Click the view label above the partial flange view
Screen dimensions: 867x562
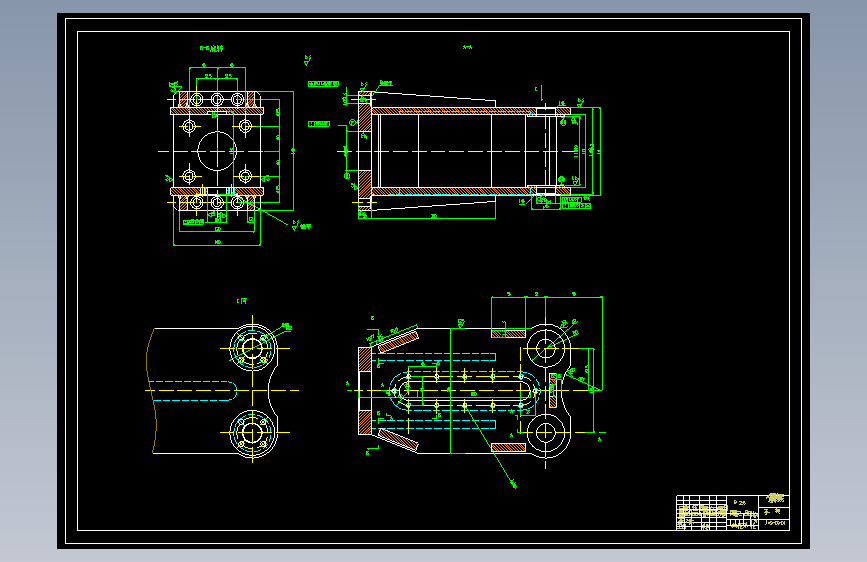(242, 301)
